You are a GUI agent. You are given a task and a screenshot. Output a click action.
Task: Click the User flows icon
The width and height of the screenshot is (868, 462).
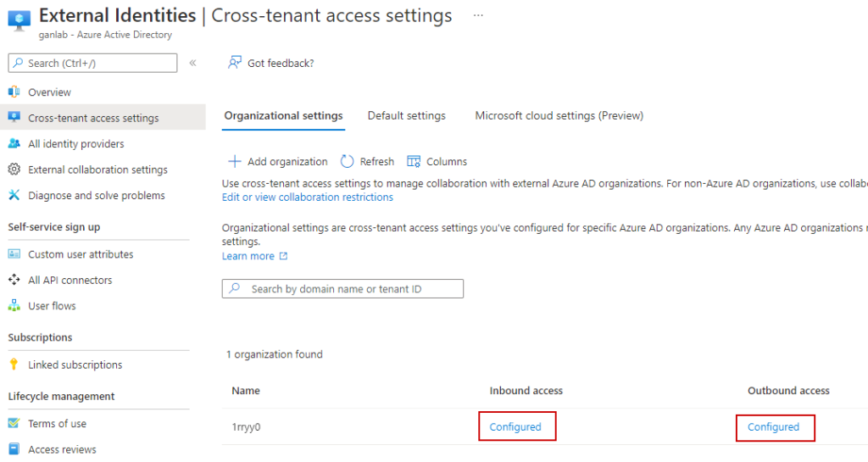coord(14,305)
